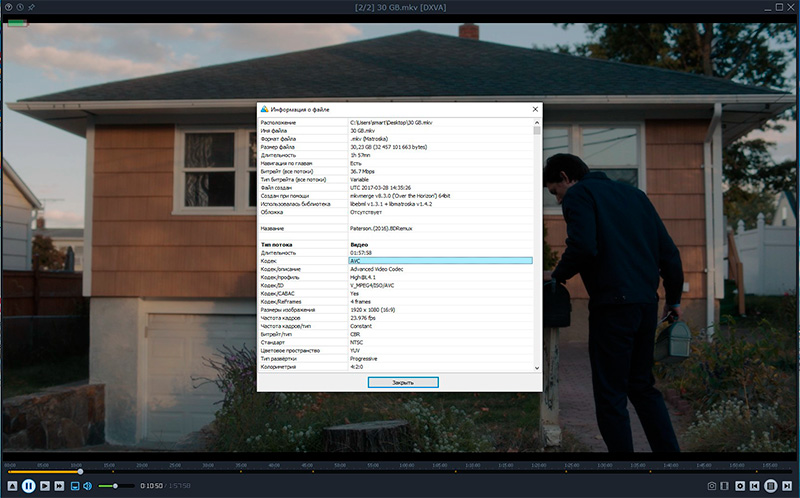The height and width of the screenshot is (498, 800).
Task: Open the round playlist button
Action: (771, 485)
